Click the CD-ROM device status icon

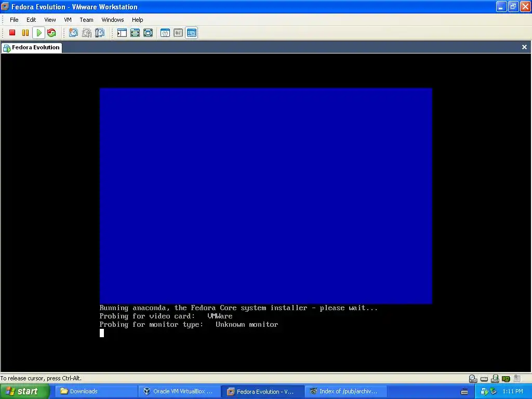click(473, 378)
